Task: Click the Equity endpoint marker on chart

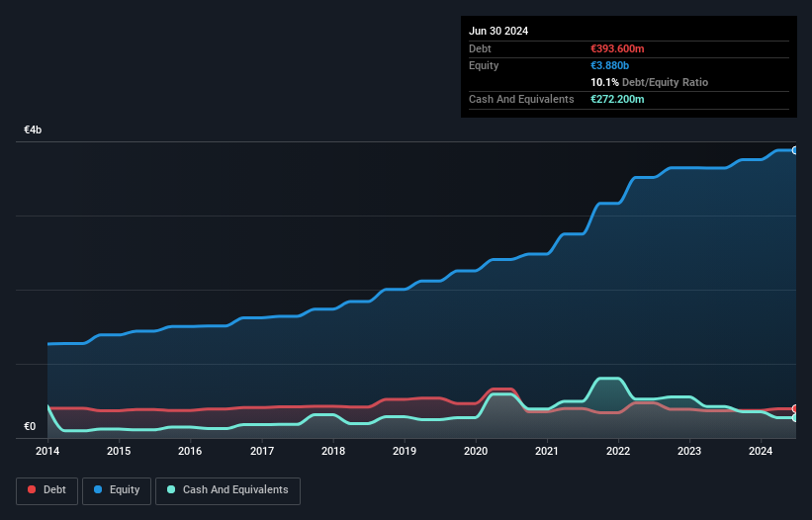Action: click(x=795, y=150)
